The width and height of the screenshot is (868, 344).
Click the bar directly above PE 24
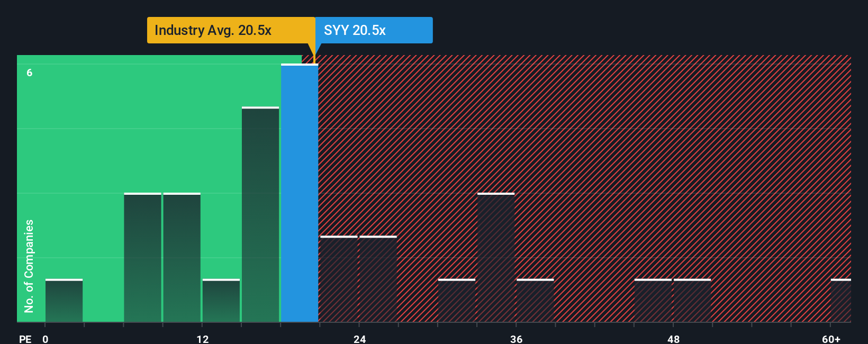(378, 279)
